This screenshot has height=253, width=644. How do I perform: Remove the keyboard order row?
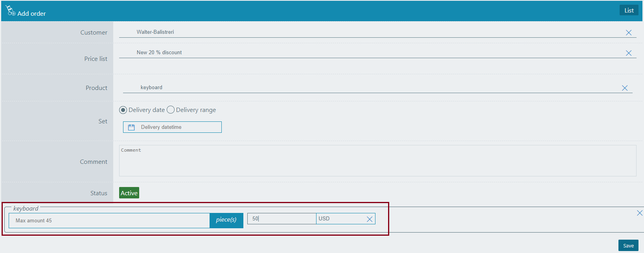(x=639, y=213)
